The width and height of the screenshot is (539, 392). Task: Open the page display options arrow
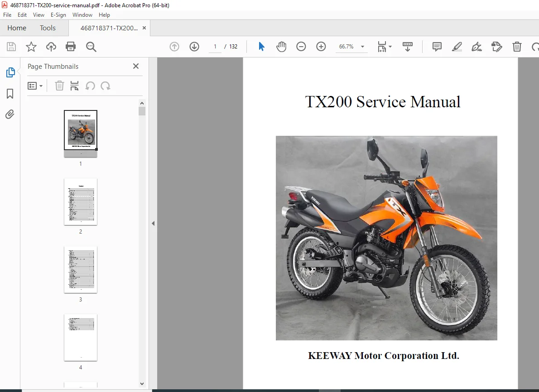click(390, 47)
